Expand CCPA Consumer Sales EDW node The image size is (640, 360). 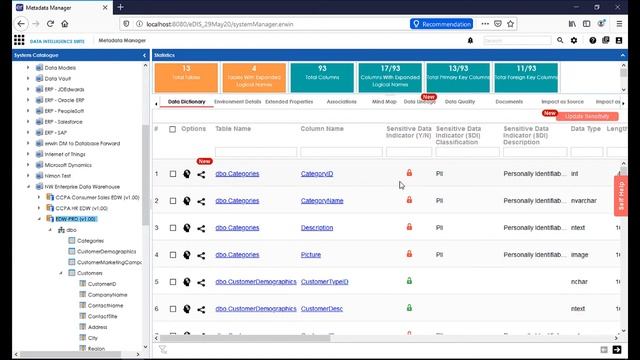tap(39, 197)
